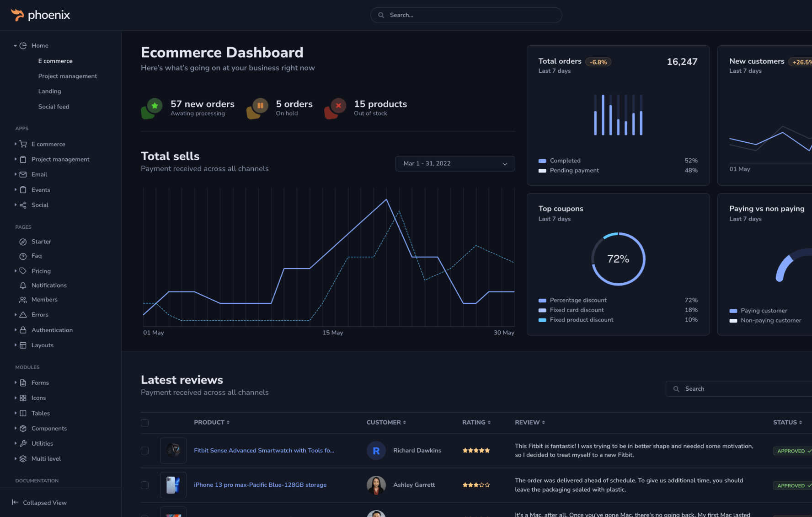This screenshot has height=517, width=812.
Task: Click the Starter compass icon
Action: [x=23, y=242]
